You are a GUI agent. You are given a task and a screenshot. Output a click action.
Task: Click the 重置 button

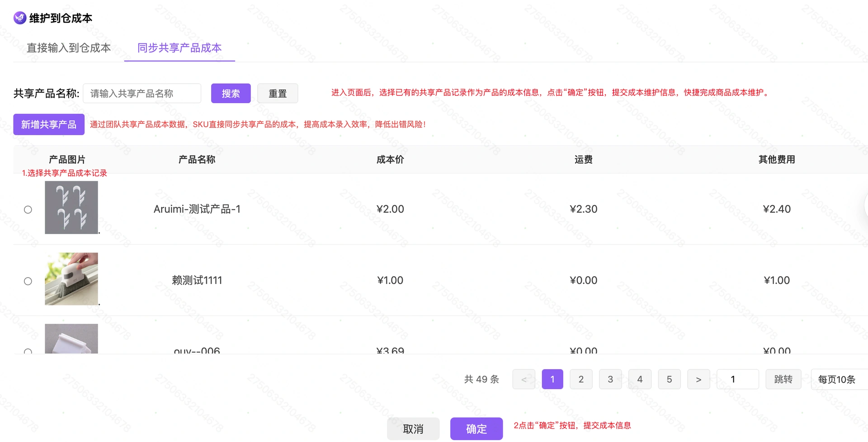pyautogui.click(x=278, y=94)
